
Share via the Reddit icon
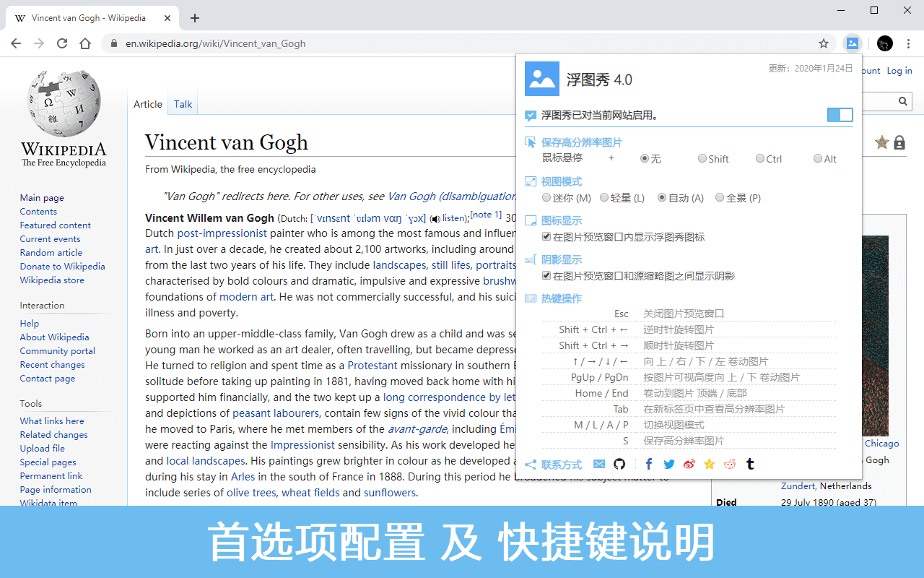(x=730, y=464)
